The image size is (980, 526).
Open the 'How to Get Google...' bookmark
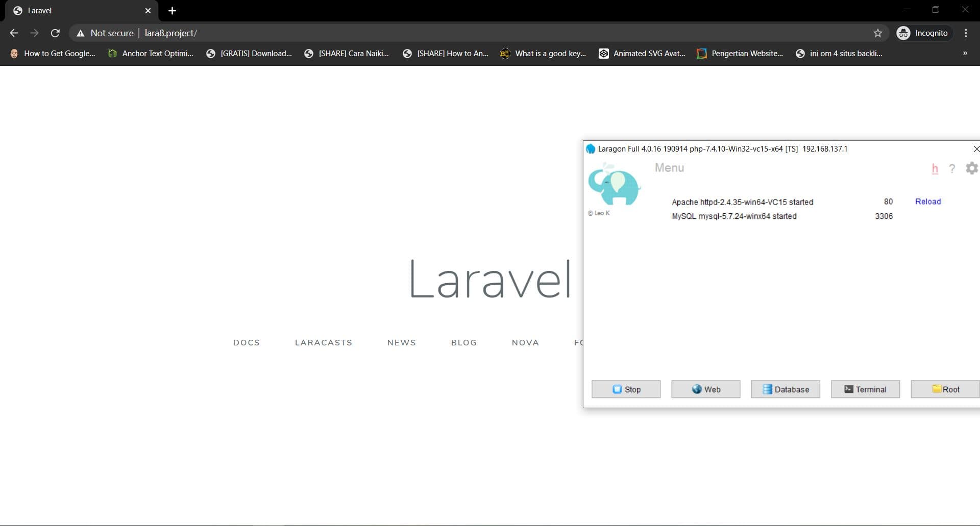click(x=53, y=53)
